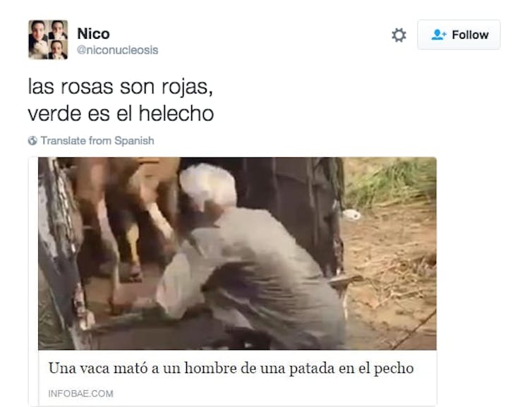This screenshot has height=407, width=532.
Task: Click the globe icon beside Translate
Action: 32,140
